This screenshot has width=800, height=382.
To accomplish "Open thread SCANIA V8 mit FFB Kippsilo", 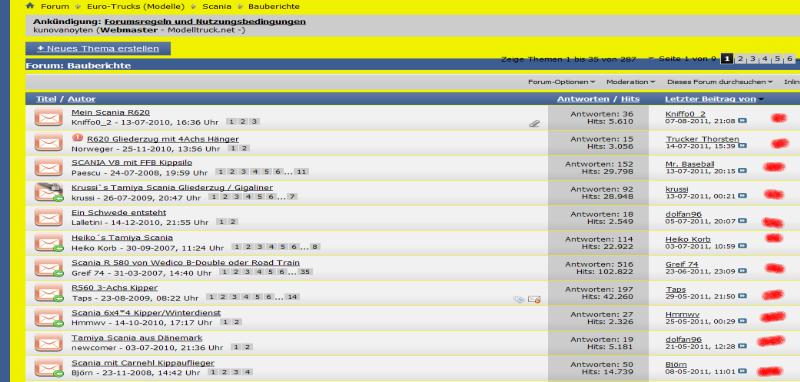I will (132, 162).
